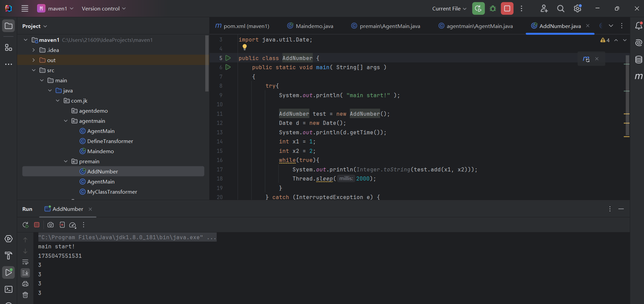Navigate up the stack trace arrow
The image size is (644, 304).
coord(25,240)
